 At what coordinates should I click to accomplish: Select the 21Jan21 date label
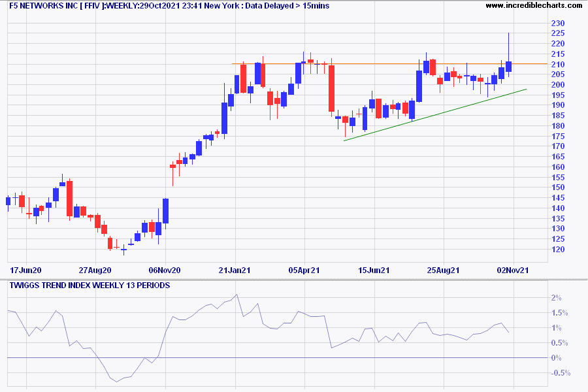[x=235, y=270]
